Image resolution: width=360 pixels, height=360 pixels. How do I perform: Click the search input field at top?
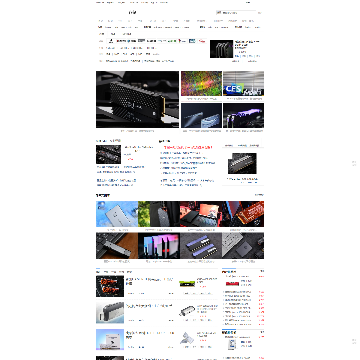236,13
